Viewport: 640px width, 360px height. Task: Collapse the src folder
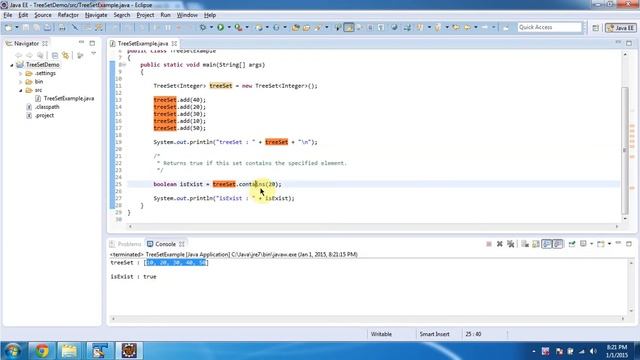tap(20, 90)
